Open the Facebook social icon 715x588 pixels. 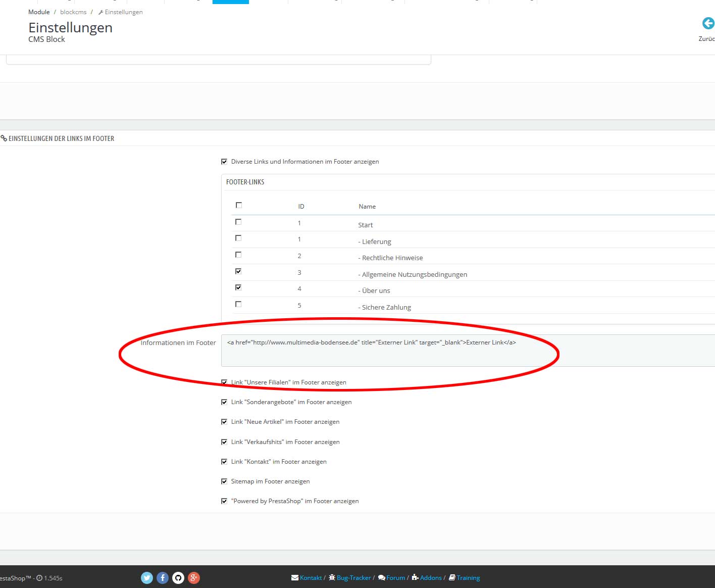[x=163, y=578]
